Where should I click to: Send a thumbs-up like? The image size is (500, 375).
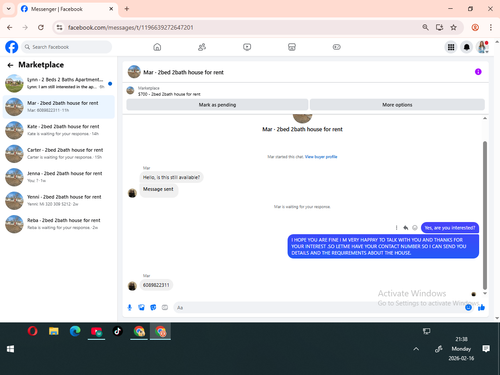coord(481,307)
